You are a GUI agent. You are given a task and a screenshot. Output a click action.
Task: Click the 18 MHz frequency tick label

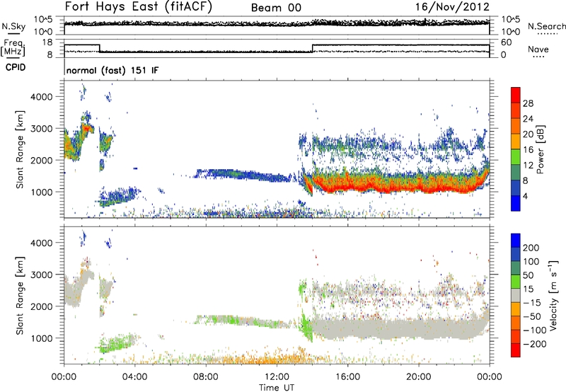click(x=47, y=42)
